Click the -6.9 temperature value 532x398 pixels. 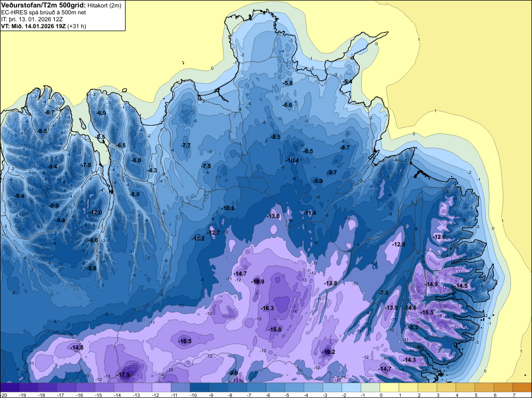pos(101,113)
